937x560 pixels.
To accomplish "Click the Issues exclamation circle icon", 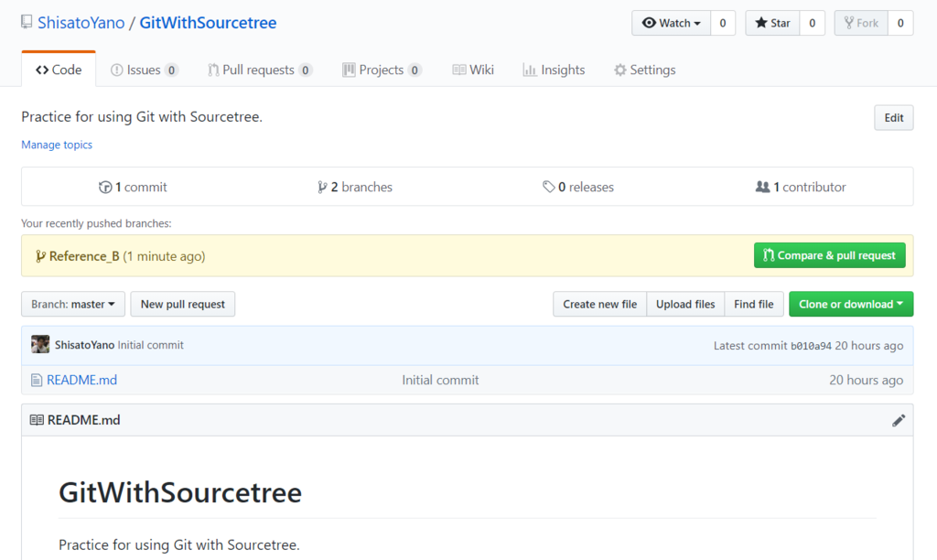I will tap(116, 70).
